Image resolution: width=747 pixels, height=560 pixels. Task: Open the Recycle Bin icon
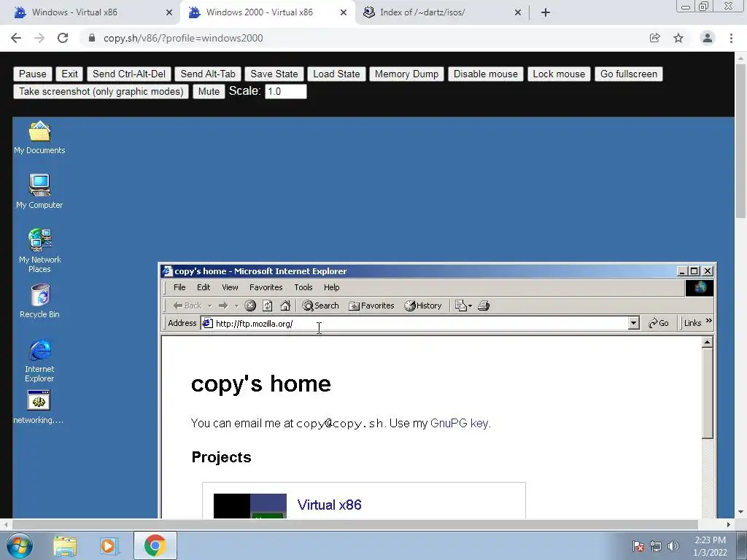coord(39,301)
